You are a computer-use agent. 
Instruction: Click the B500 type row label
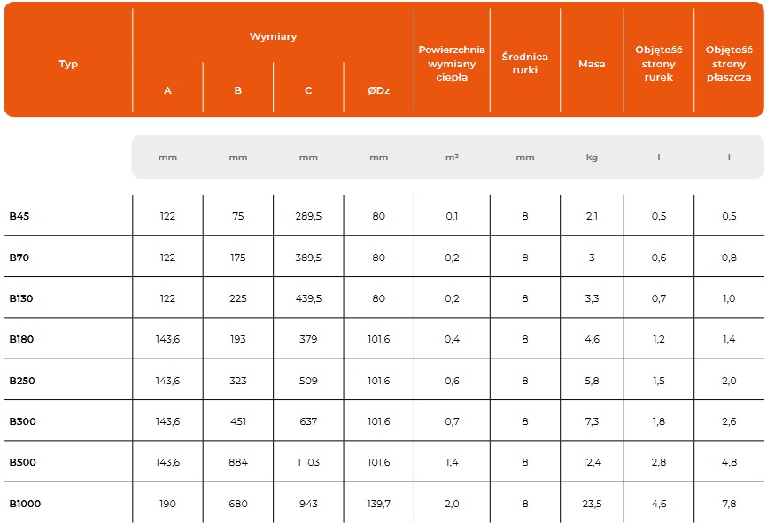pos(22,462)
